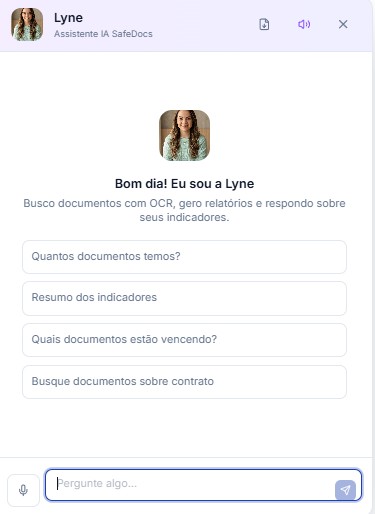Click the 'Busco documentos com OCR' description text
375x514 pixels.
[x=184, y=210]
